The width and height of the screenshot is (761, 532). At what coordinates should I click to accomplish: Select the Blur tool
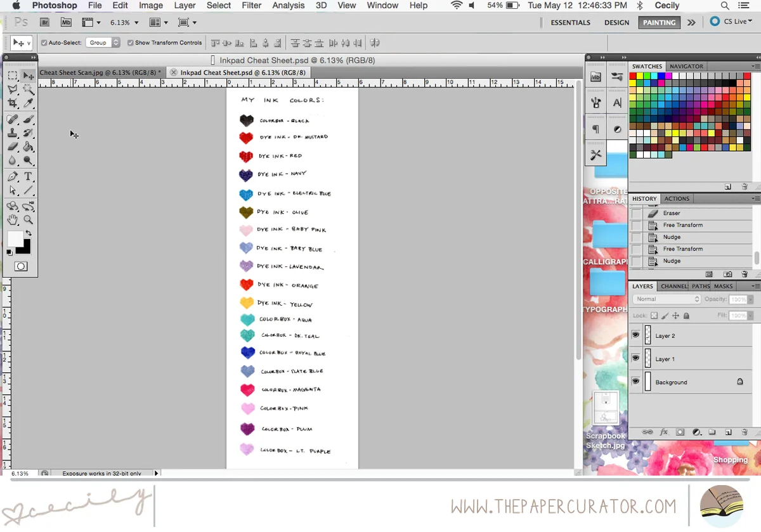pos(12,160)
